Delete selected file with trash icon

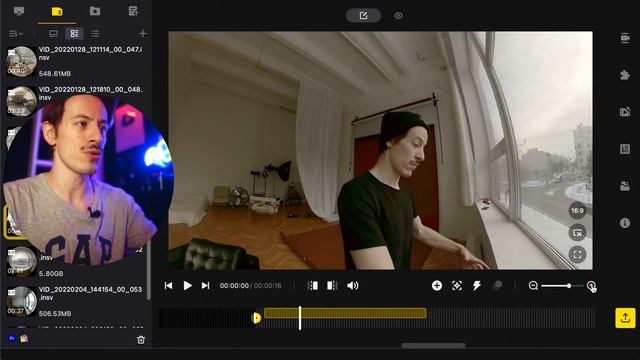point(141,340)
